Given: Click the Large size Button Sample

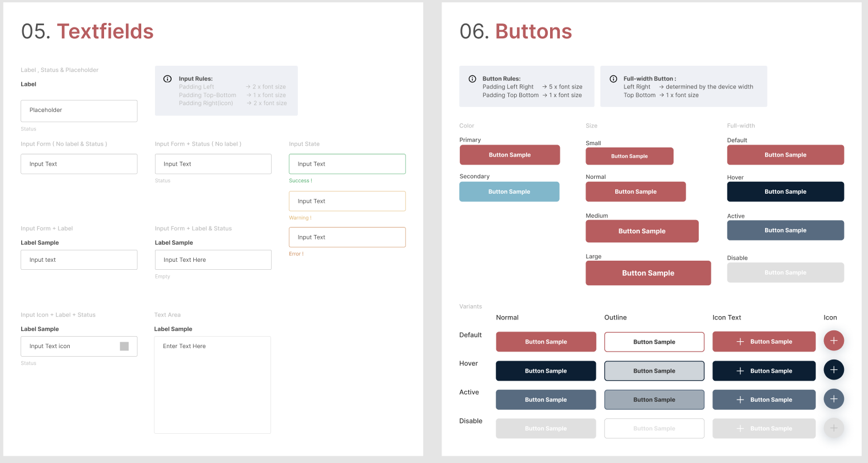Looking at the screenshot, I should [x=648, y=273].
